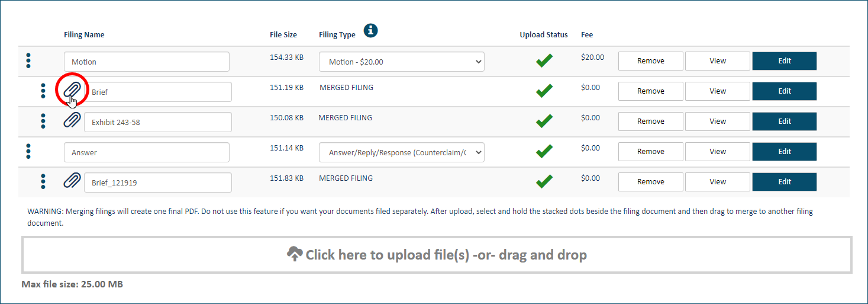Image resolution: width=868 pixels, height=304 pixels.
Task: Click the $0.00 fee in Answer row
Action: pos(591,148)
